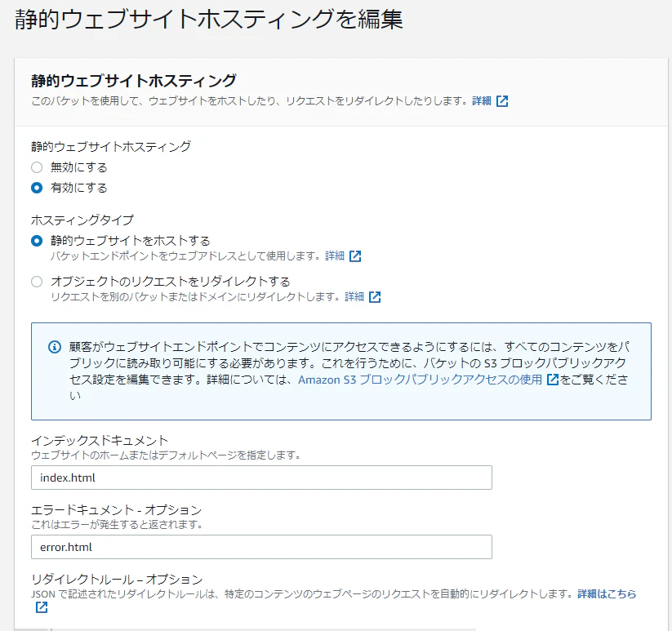Select the 有効にする radio button
This screenshot has height=631, width=672.
tap(36, 188)
